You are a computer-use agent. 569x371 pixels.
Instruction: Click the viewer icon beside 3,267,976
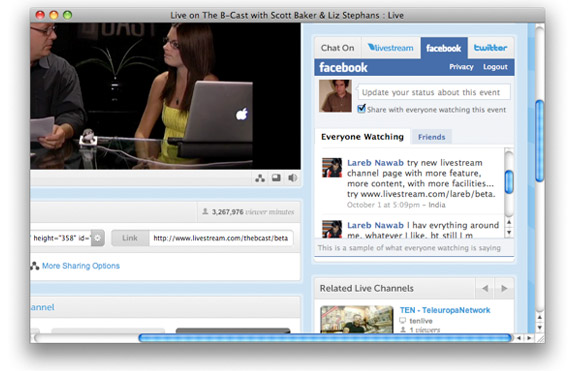coord(205,211)
